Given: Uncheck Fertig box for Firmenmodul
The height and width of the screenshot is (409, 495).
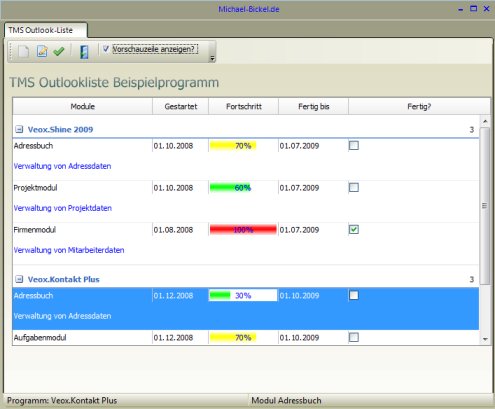Looking at the screenshot, I should 354,229.
